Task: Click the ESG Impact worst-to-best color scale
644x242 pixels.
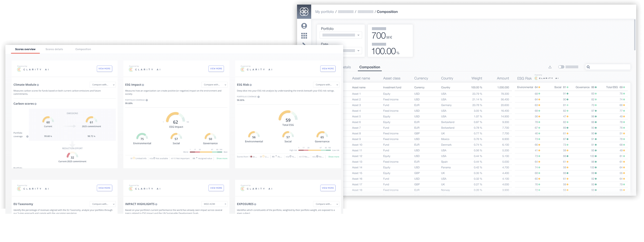Action: click(206, 152)
